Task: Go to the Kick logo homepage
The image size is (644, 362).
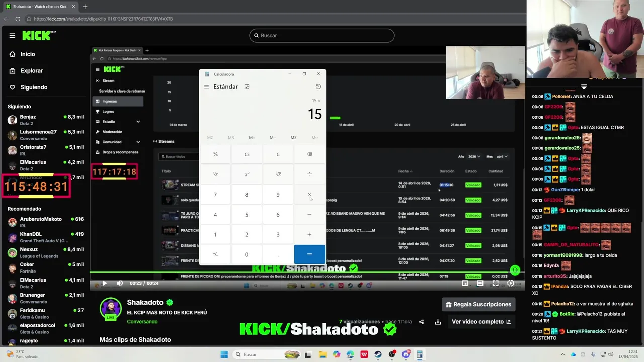Action: (39, 35)
